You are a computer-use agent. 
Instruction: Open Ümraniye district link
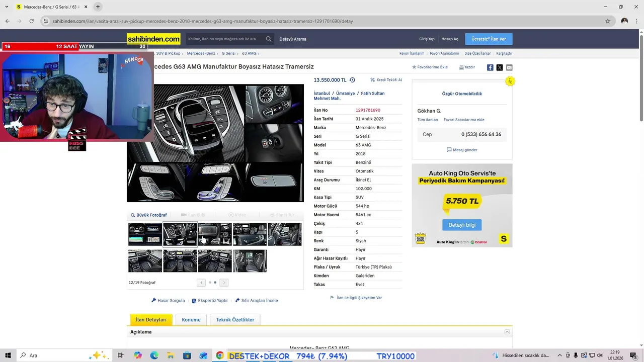pyautogui.click(x=345, y=94)
